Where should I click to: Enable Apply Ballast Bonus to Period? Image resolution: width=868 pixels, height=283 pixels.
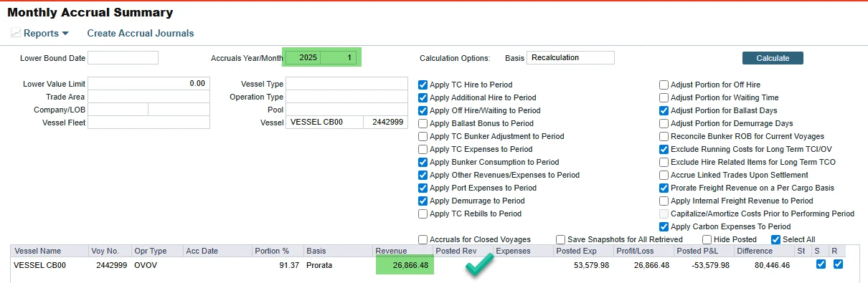(x=423, y=123)
